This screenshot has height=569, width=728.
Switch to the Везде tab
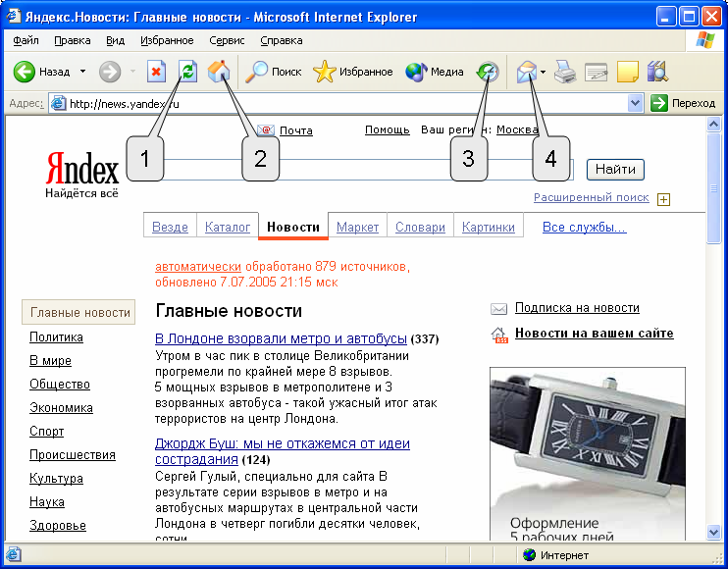pyautogui.click(x=170, y=227)
